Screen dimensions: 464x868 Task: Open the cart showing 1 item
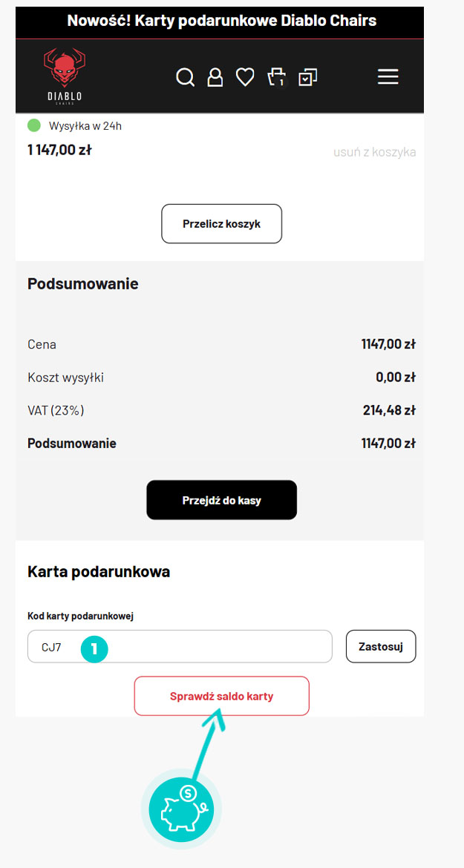point(275,76)
